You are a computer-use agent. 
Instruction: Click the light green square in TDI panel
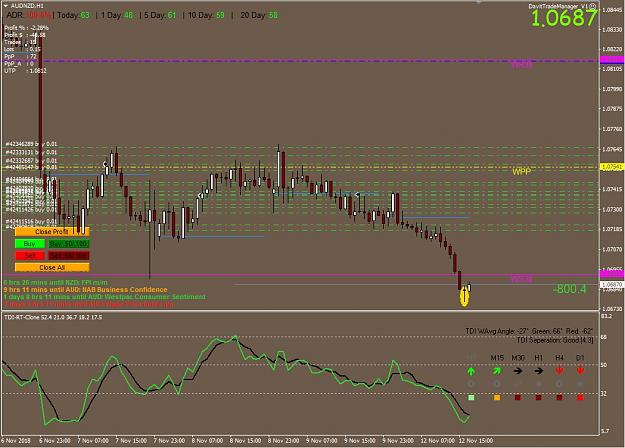471,397
